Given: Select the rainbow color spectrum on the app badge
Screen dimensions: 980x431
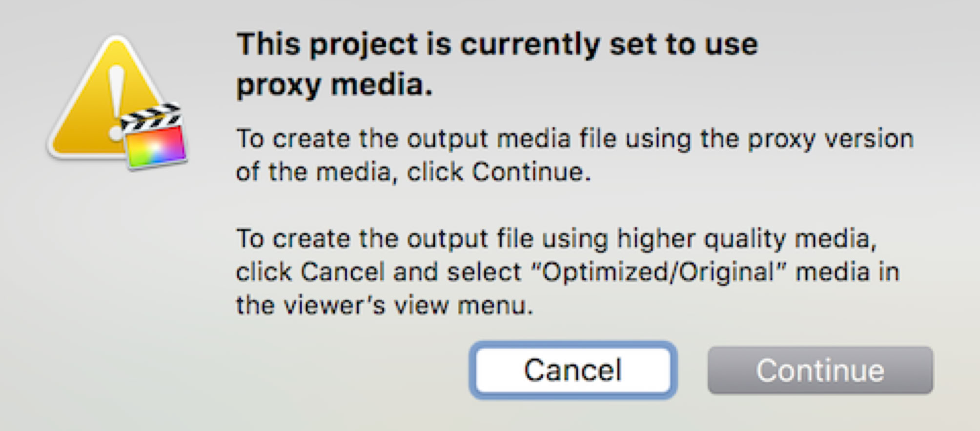Looking at the screenshot, I should (x=155, y=145).
